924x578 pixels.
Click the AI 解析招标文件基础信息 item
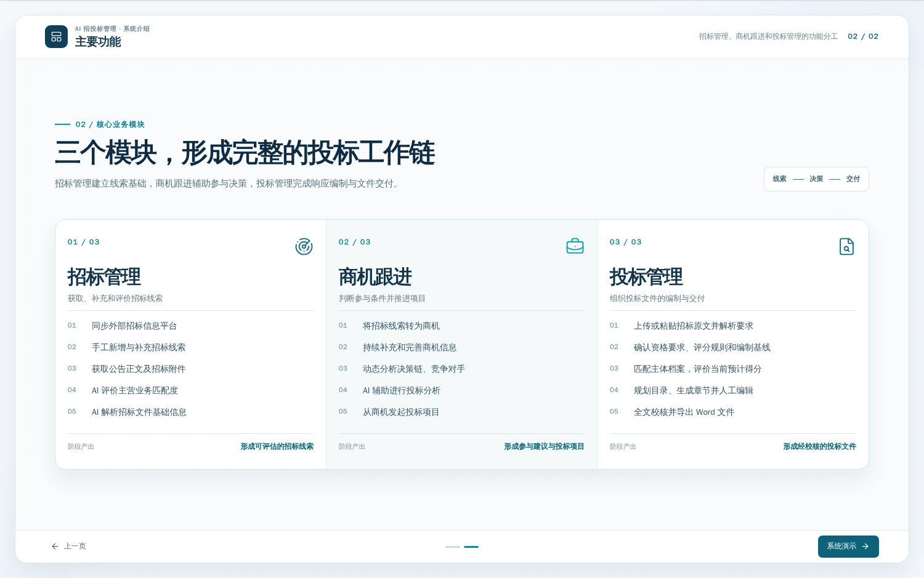coord(139,412)
